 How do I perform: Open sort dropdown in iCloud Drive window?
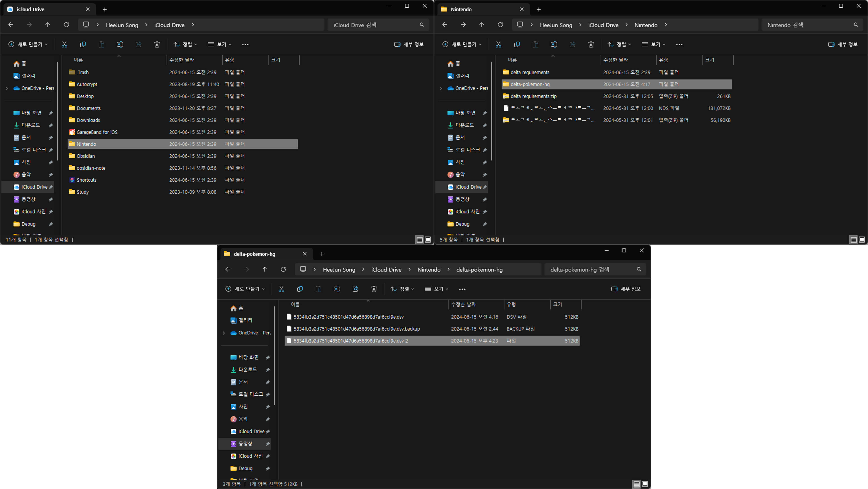coord(185,44)
